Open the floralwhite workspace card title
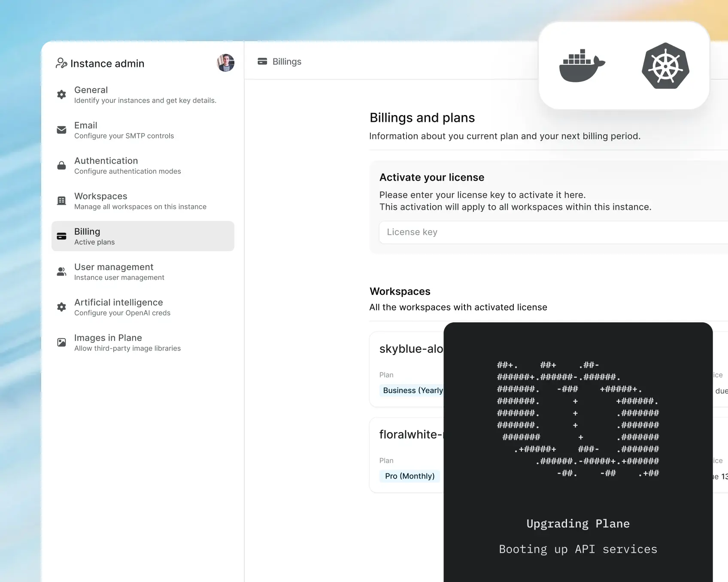Image resolution: width=728 pixels, height=582 pixels. 411,434
